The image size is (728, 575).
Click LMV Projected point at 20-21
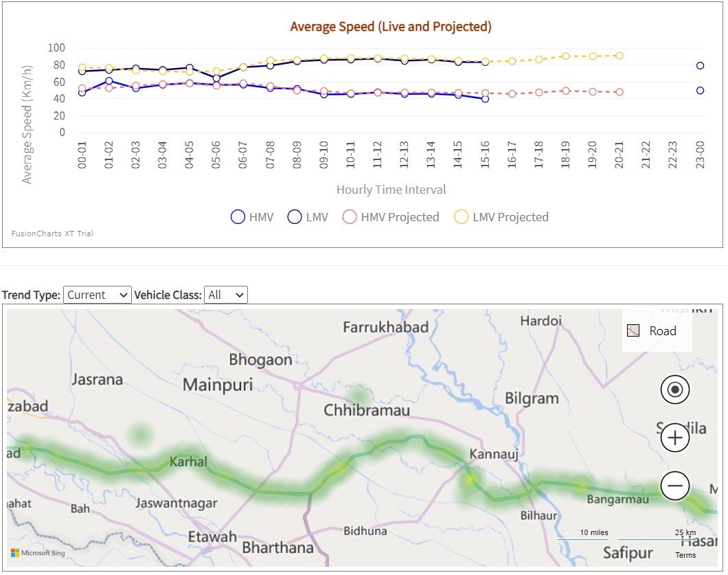pos(619,56)
